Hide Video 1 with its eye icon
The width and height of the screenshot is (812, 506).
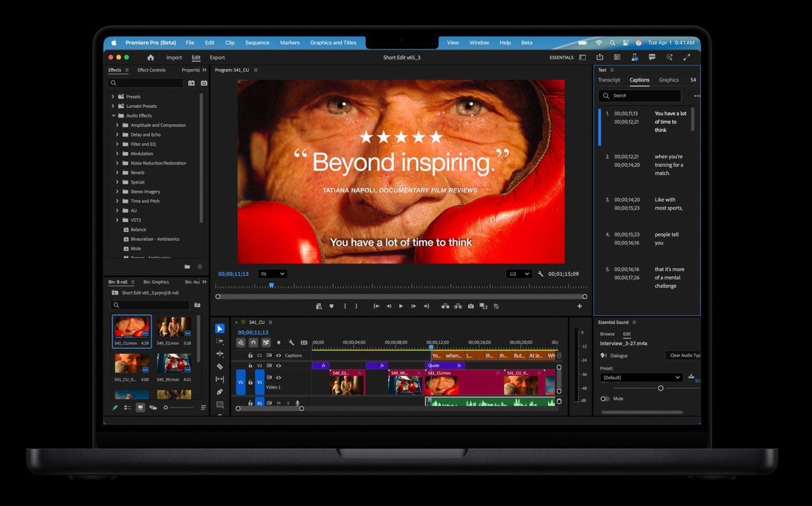coord(280,378)
